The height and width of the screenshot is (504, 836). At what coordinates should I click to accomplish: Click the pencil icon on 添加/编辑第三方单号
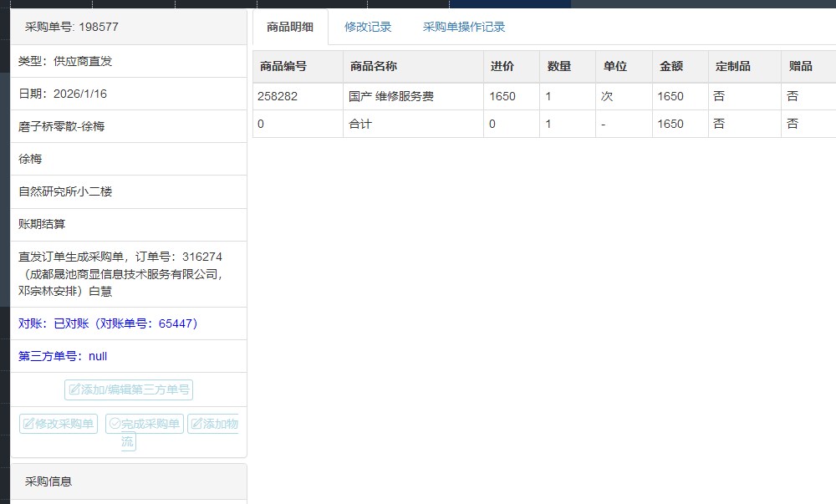[x=74, y=389]
